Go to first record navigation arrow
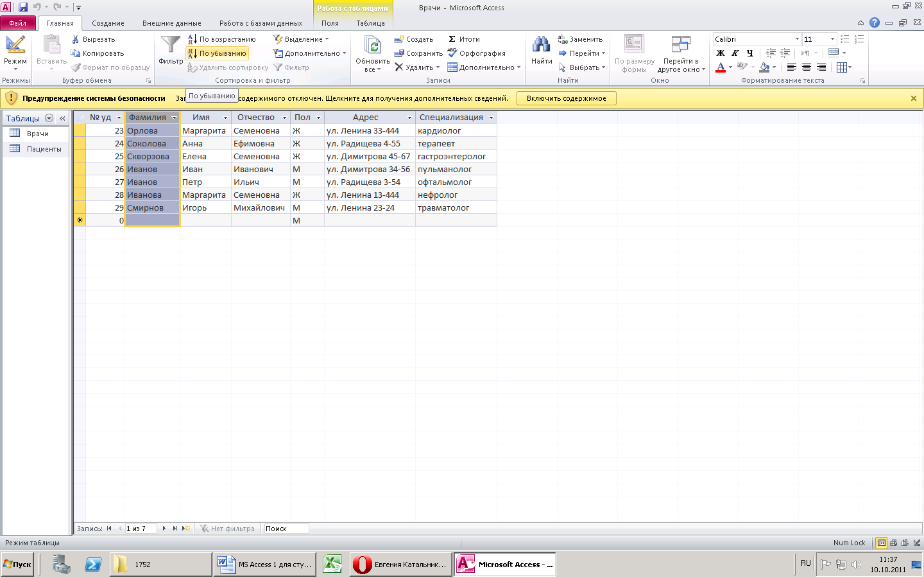924x578 pixels. click(109, 529)
